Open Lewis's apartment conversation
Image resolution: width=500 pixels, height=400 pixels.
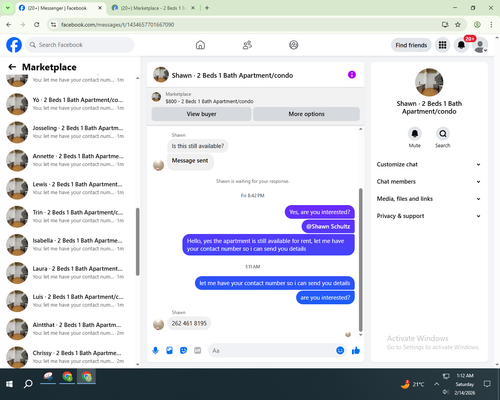(x=69, y=188)
